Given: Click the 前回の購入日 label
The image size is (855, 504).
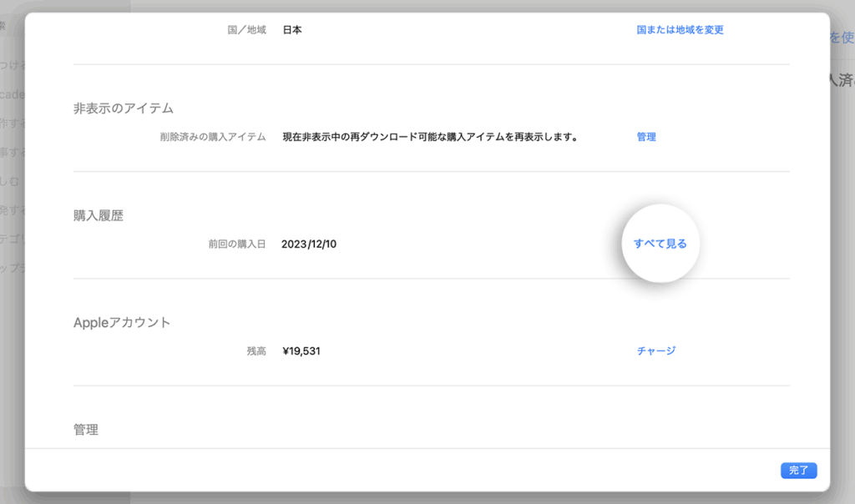Looking at the screenshot, I should tap(237, 244).
